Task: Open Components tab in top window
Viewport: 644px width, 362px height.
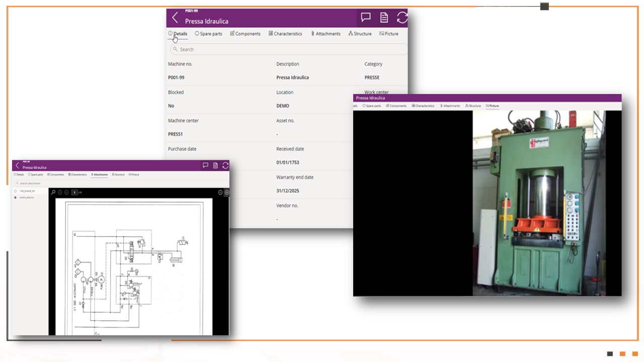Action: (245, 34)
